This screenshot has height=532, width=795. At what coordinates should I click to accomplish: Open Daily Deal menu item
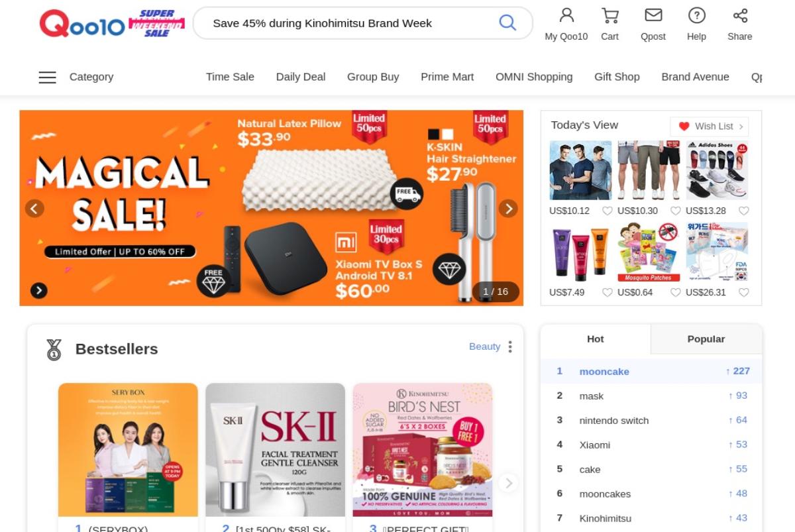(301, 77)
